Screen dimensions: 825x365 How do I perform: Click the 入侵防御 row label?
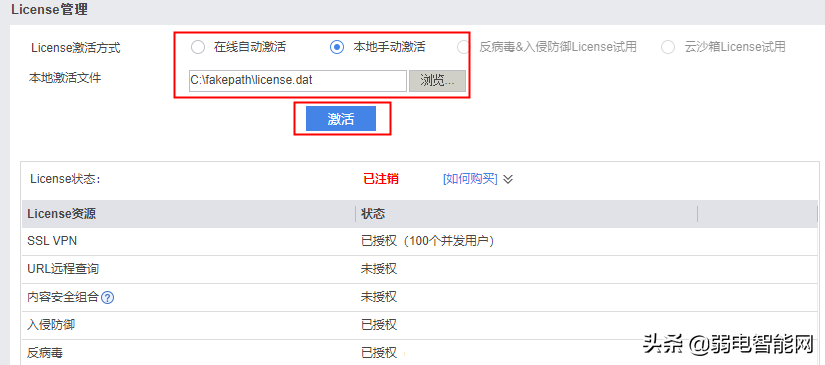point(51,325)
